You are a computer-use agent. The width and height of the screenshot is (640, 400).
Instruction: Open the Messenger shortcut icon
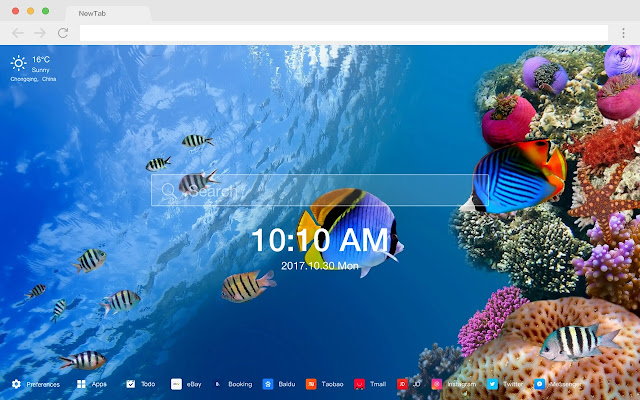[540, 384]
